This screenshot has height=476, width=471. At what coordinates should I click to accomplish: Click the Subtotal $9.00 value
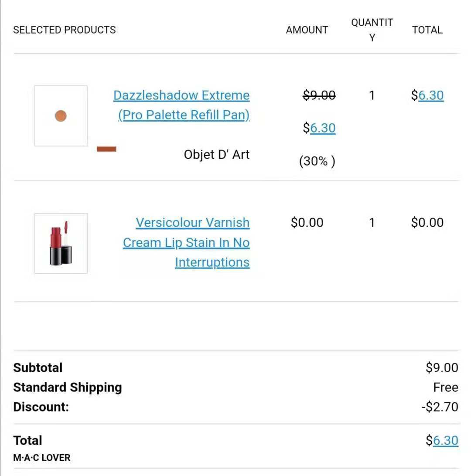point(442,367)
